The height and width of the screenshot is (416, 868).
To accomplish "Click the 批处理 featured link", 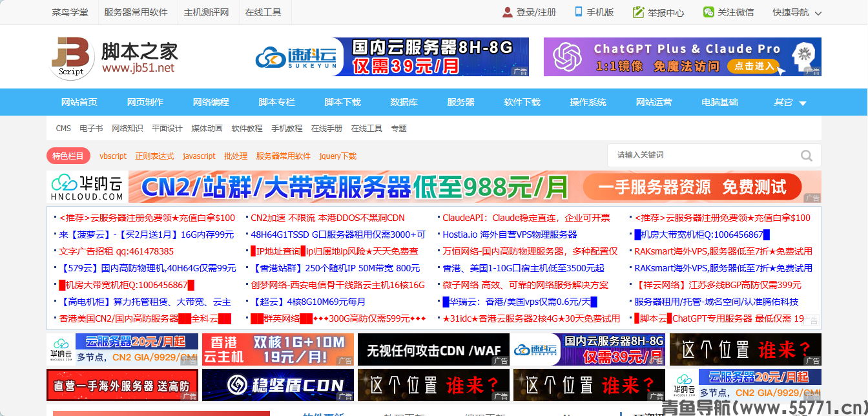I will coord(236,156).
